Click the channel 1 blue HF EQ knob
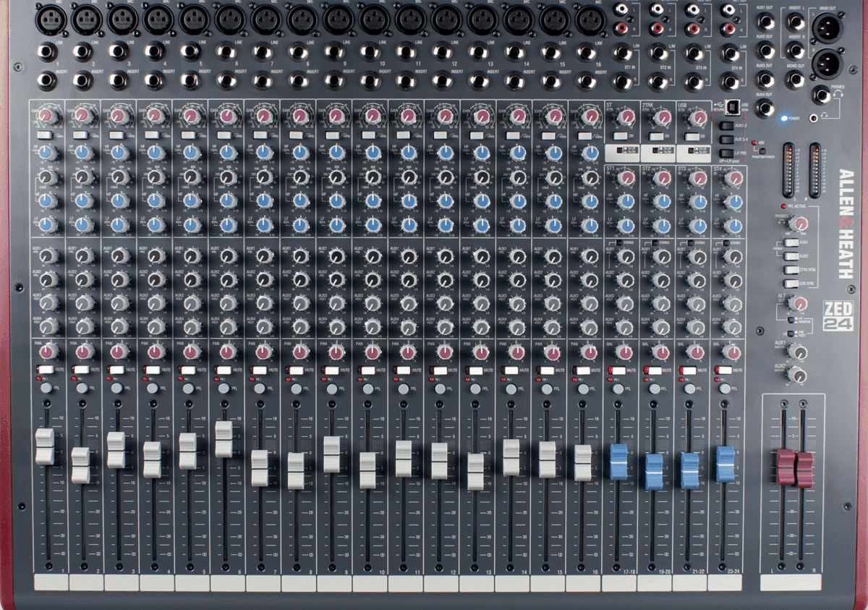 pyautogui.click(x=48, y=153)
